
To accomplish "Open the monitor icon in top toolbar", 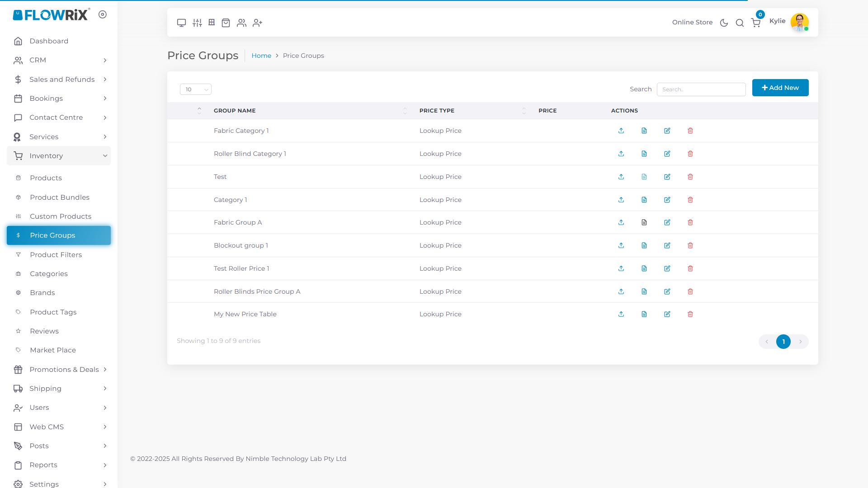I will (181, 23).
